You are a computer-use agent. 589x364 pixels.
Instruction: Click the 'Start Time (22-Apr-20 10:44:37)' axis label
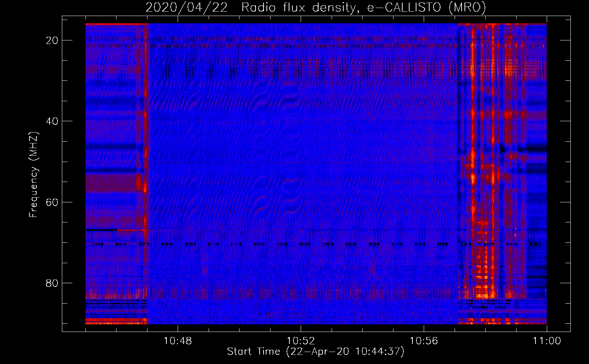[x=316, y=352]
